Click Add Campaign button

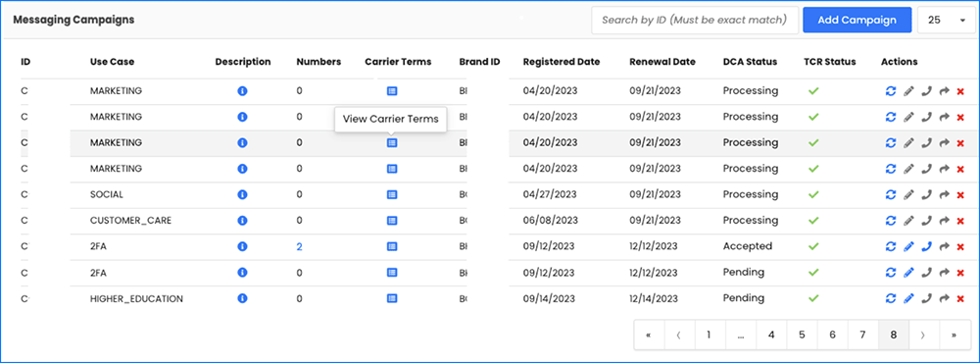coord(857,20)
